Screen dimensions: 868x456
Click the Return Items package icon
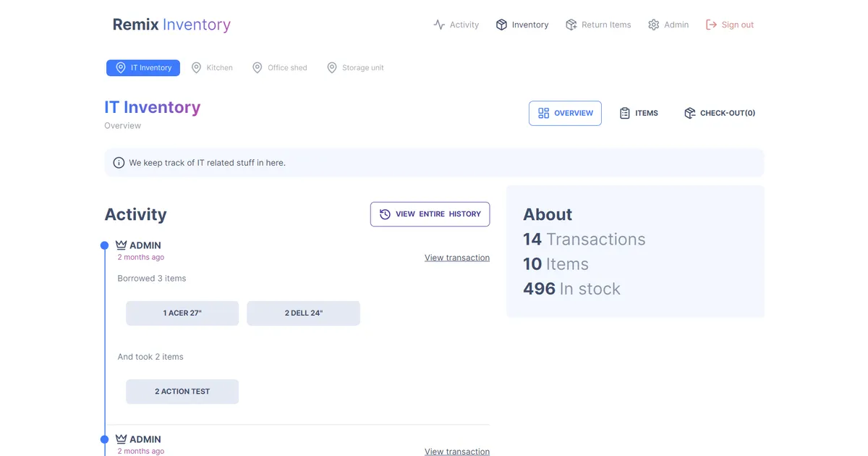(x=571, y=25)
